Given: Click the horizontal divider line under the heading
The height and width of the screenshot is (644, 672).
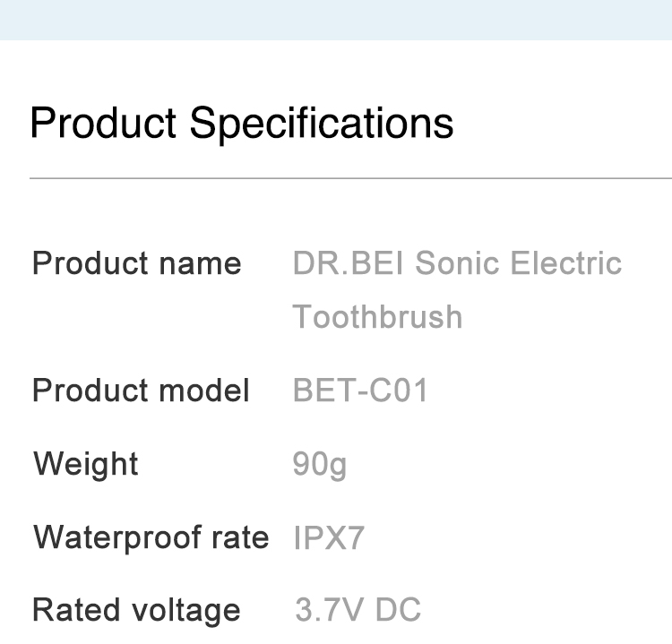Looking at the screenshot, I should pos(350,178).
